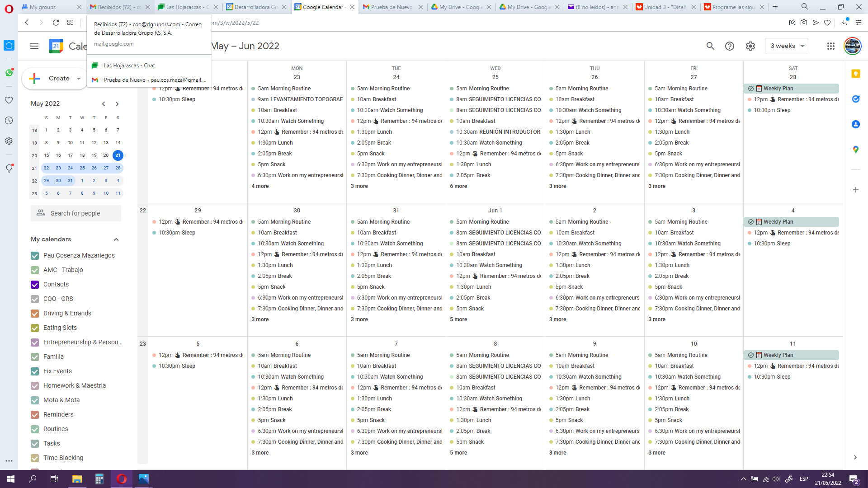Toggle COO - GRS calendar checkbox
The image size is (868, 488).
(x=35, y=299)
